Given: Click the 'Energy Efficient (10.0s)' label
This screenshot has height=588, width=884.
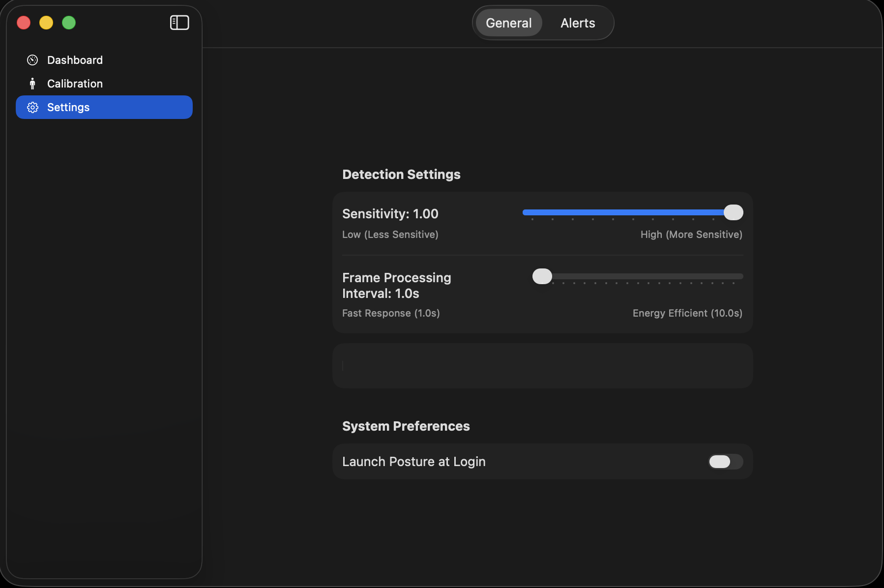Looking at the screenshot, I should point(687,313).
